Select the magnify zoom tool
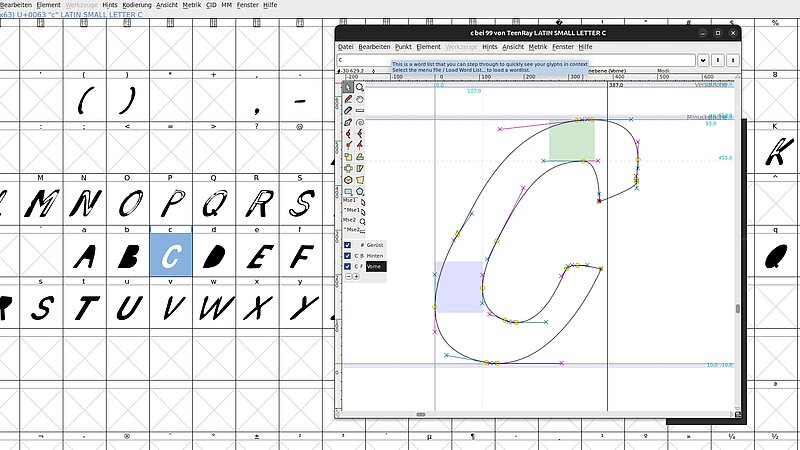 [x=360, y=87]
